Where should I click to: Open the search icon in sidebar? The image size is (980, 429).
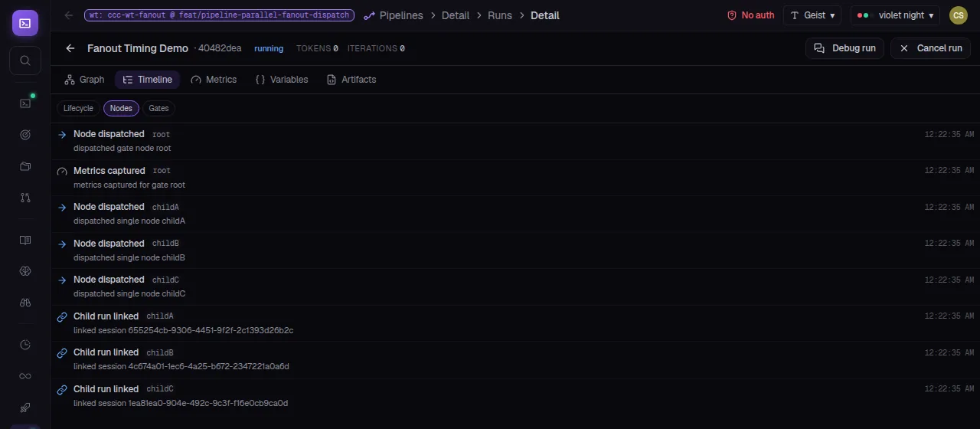(x=25, y=61)
